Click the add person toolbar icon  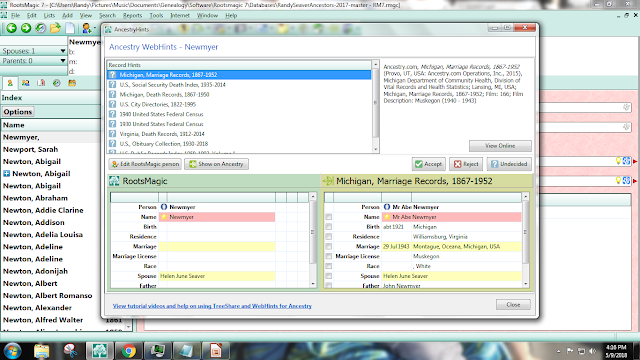[x=86, y=28]
